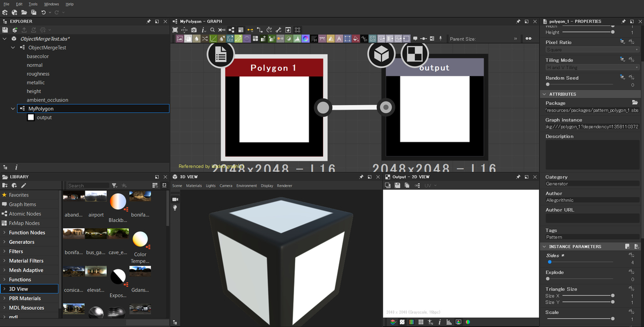The width and height of the screenshot is (644, 327).
Task: Click the publish Substance icon in Explorer
Action: (x=15, y=30)
